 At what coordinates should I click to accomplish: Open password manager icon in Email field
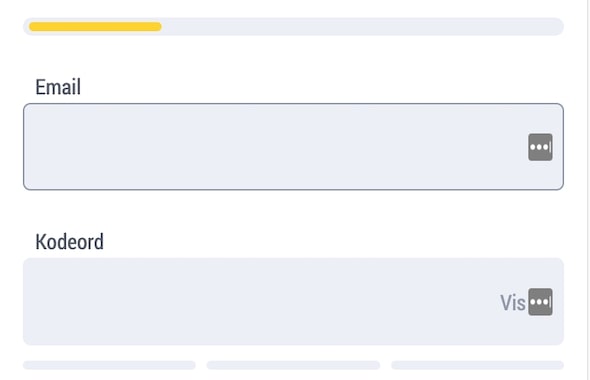540,147
